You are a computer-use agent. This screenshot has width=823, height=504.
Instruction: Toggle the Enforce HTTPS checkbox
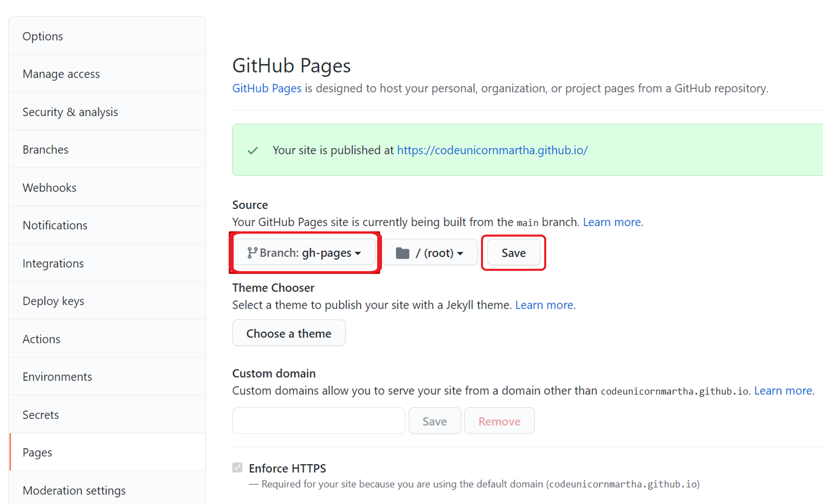[237, 468]
